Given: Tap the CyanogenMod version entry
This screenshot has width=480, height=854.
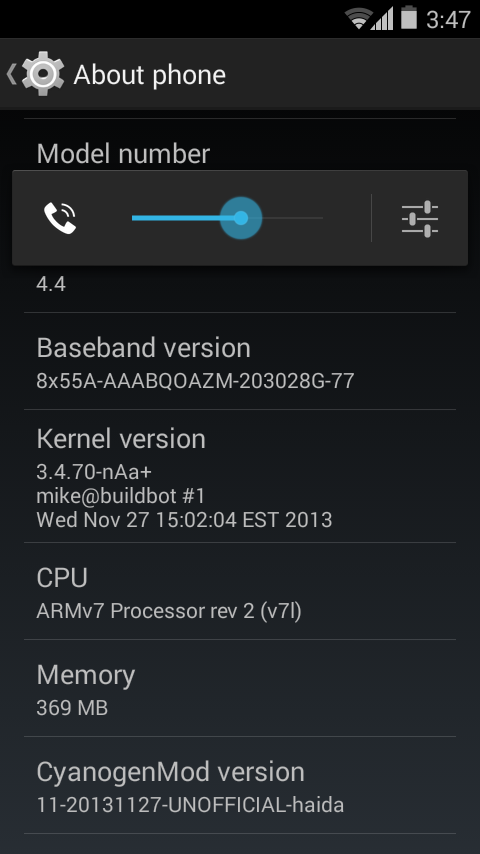Looking at the screenshot, I should [240, 785].
